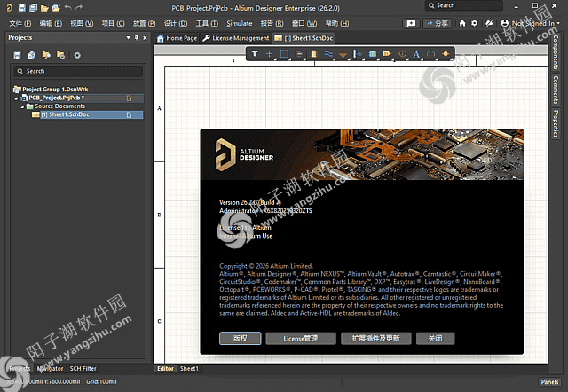Open the Comments side panel
The width and height of the screenshot is (568, 392).
click(x=556, y=89)
